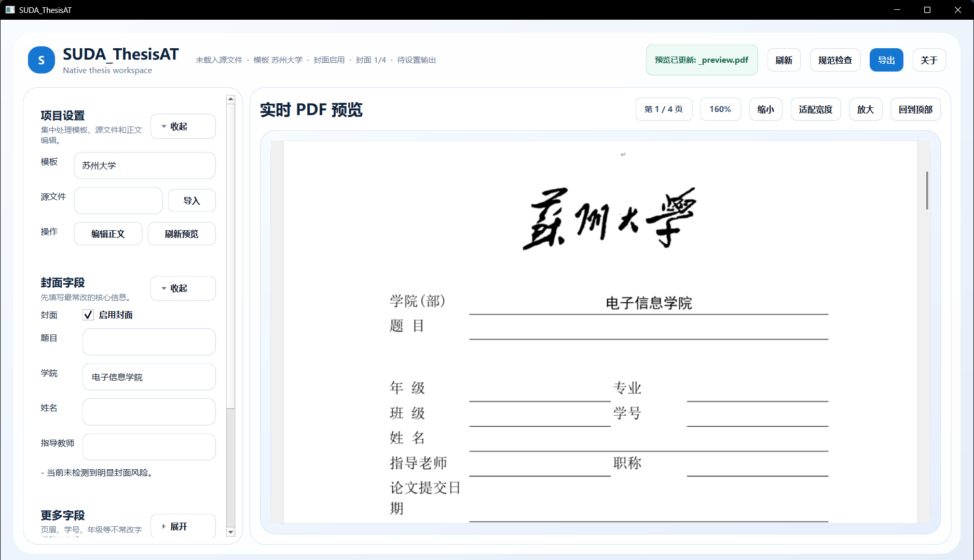Collapse the 封面字段 section via 收起

(x=183, y=288)
